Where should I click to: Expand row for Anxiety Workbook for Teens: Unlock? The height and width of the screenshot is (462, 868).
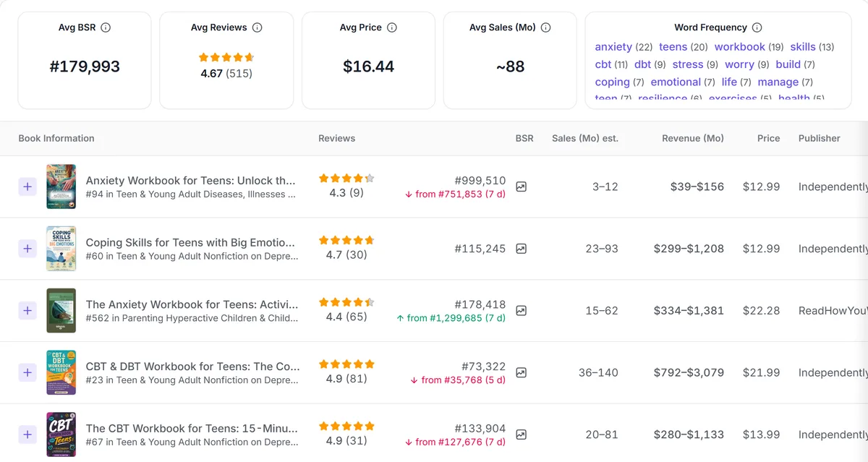pos(27,187)
